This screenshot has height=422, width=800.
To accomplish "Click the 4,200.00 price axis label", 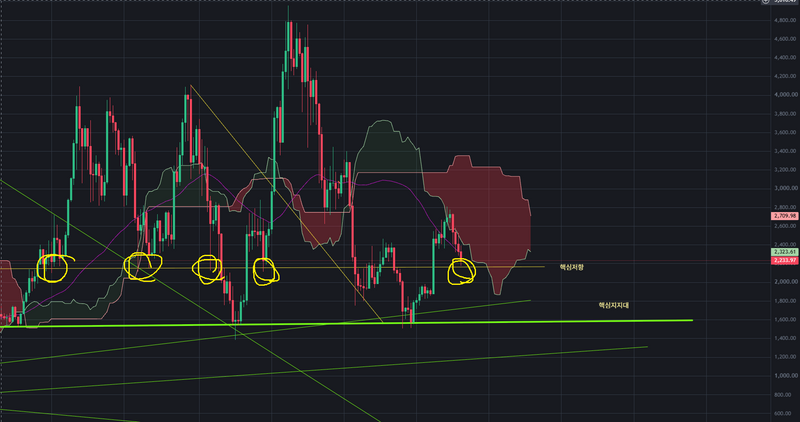I will pos(786,76).
